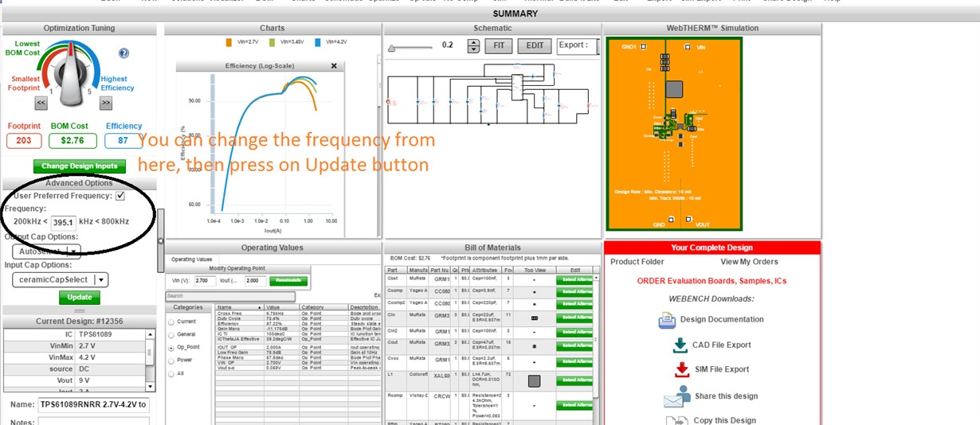
Task: Select the Op_Point category radio button
Action: point(171,348)
